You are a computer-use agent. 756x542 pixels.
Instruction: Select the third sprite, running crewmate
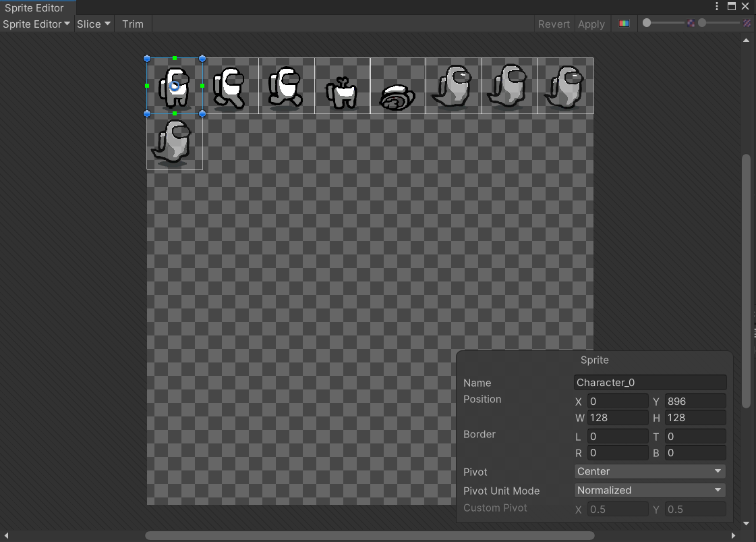287,86
